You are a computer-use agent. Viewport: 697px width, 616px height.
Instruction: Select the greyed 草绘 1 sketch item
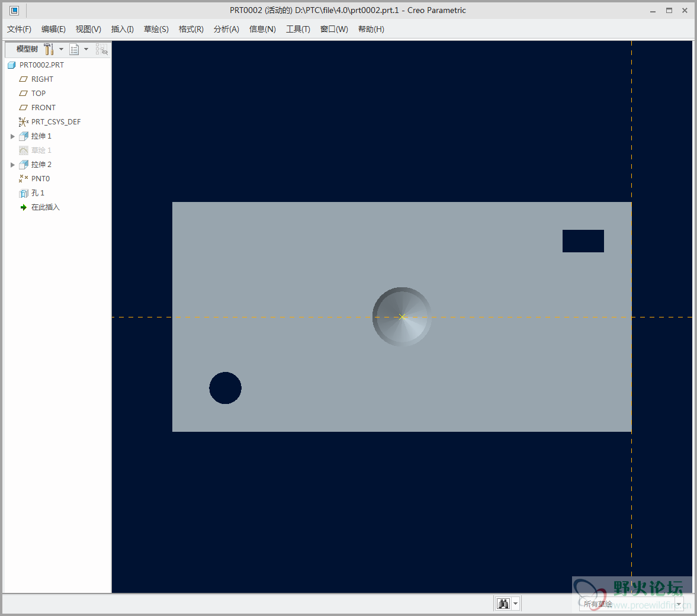[35, 150]
